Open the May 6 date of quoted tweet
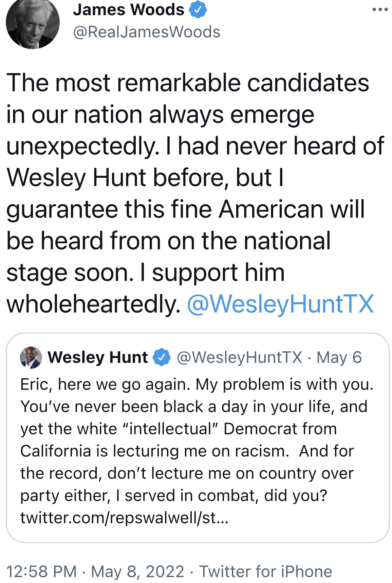Screen dimensions: 392x583 tap(339, 357)
